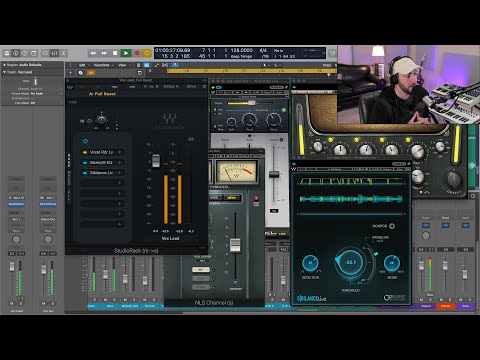Viewport: 480px width, 360px height.
Task: Select the Vocal Rider Live slot in StudioRack
Action: [x=101, y=152]
